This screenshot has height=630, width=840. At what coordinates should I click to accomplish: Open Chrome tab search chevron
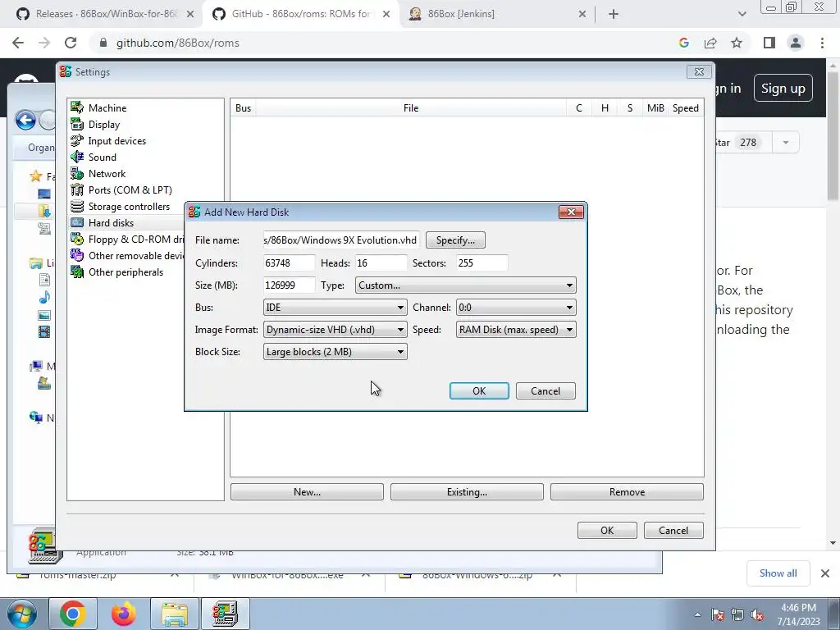[742, 14]
